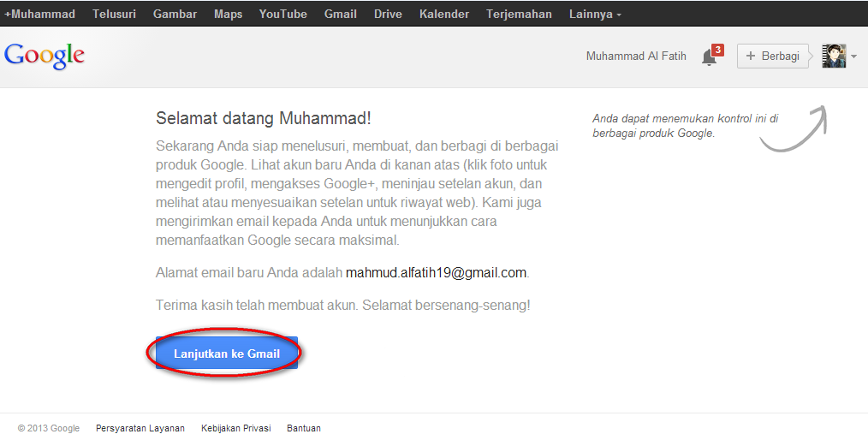Open the Lainnya more menu
The height and width of the screenshot is (440, 868).
point(595,14)
